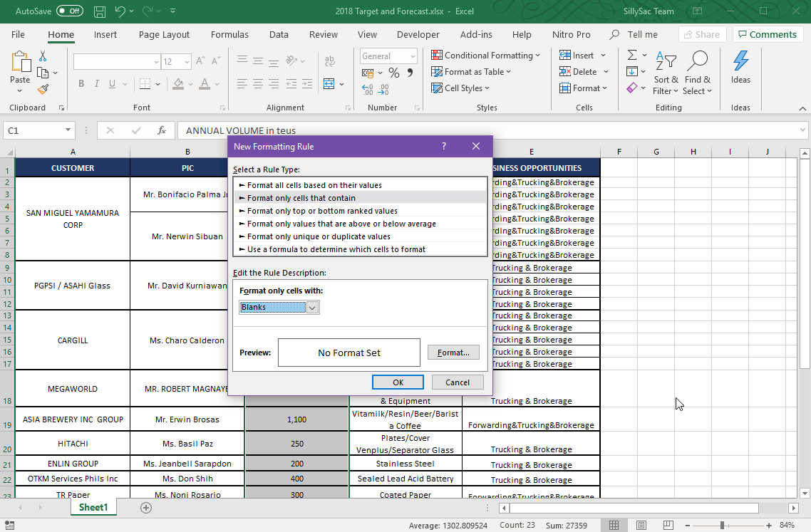This screenshot has width=811, height=532.
Task: Open the Blanks condition dropdown
Action: [312, 307]
